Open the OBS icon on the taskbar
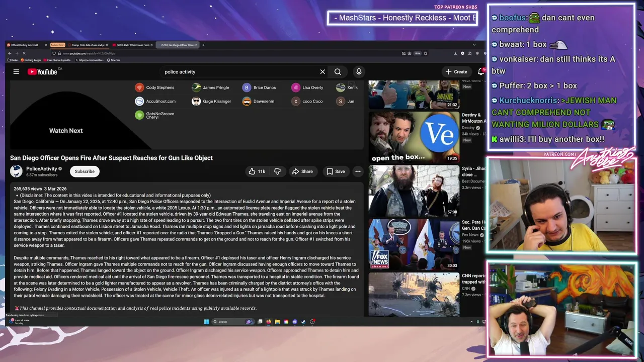 [312, 322]
